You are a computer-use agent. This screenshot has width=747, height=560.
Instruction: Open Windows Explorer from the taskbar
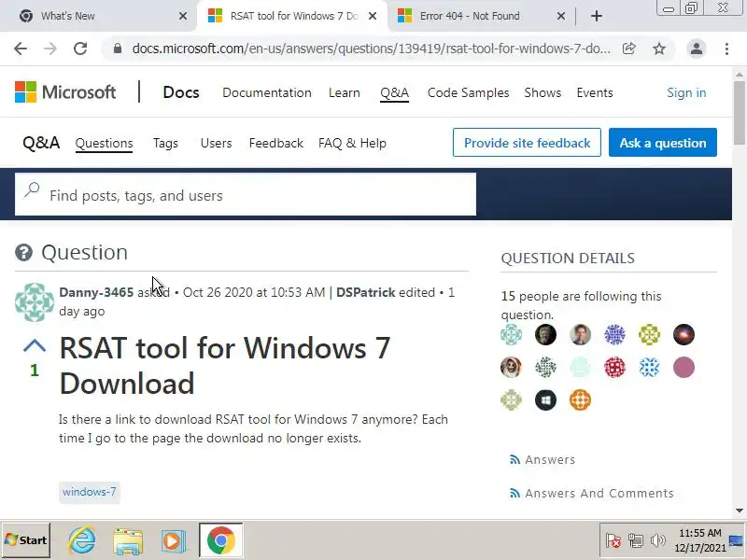128,540
